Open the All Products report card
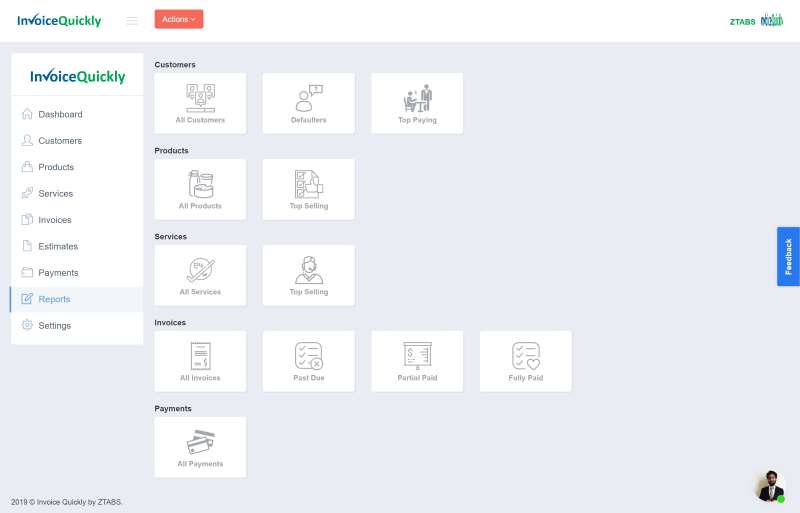Screen dimensions: 800x513 [x=200, y=189]
